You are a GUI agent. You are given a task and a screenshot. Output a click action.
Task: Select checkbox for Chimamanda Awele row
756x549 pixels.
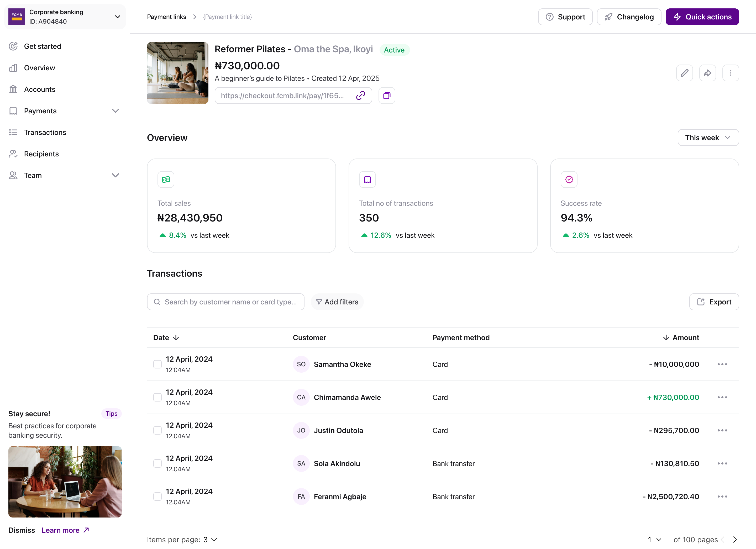(157, 397)
